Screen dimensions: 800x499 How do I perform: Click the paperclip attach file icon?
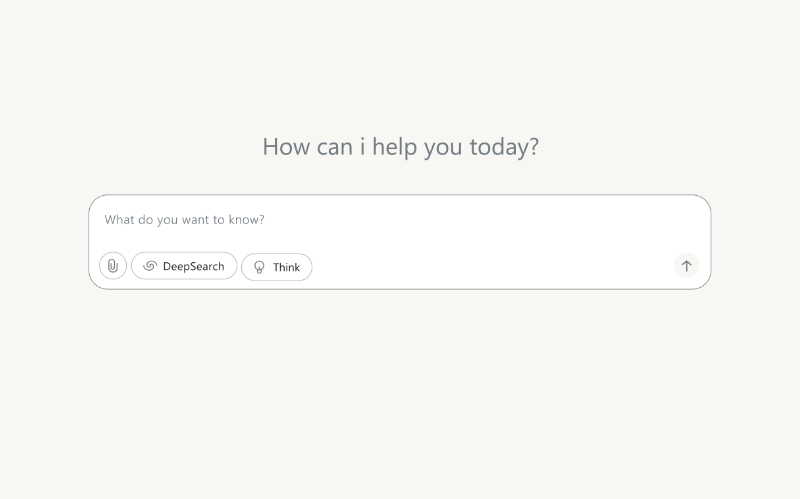[113, 266]
